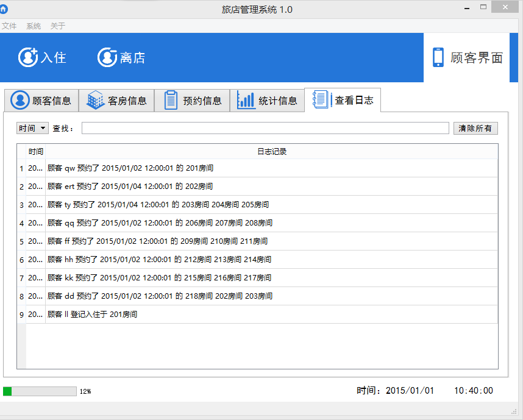Open the 关于 menu
The height and width of the screenshot is (420, 523).
tap(58, 26)
